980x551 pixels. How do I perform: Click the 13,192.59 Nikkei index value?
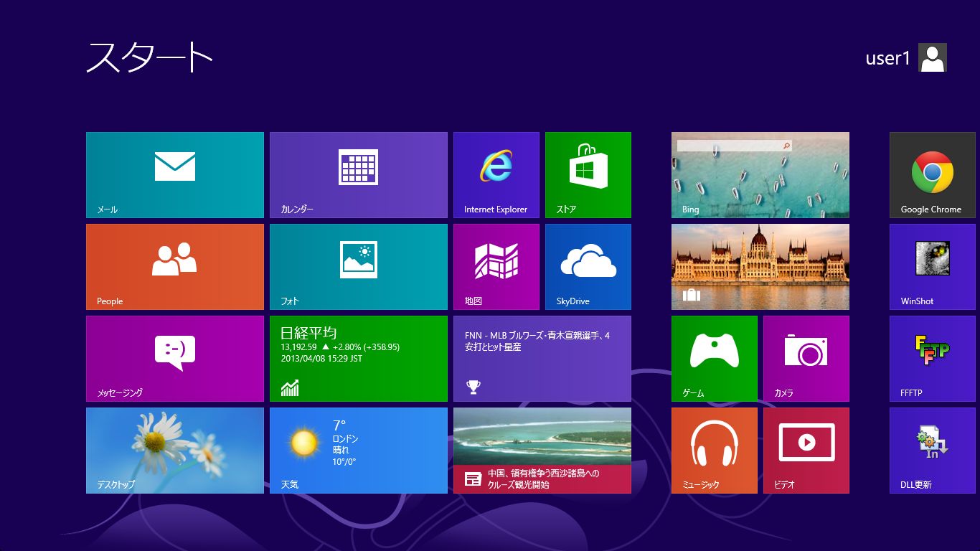[298, 347]
